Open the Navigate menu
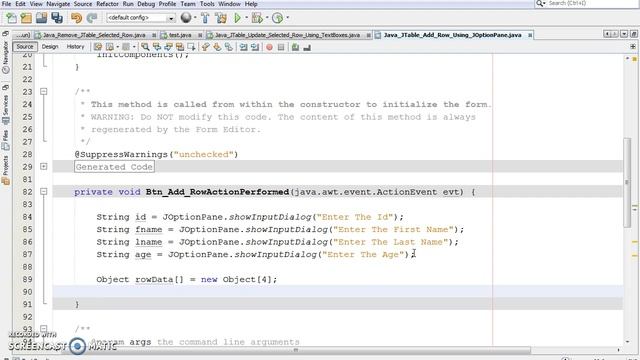The height and width of the screenshot is (360, 640). [58, 4]
